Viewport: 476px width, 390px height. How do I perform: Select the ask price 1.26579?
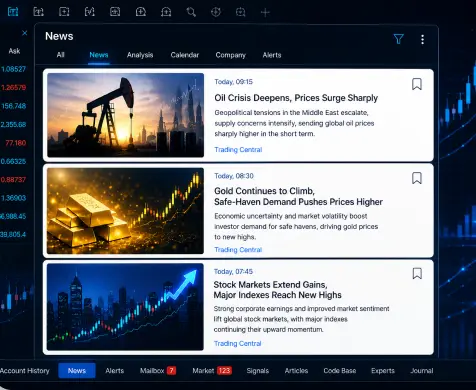[13, 88]
